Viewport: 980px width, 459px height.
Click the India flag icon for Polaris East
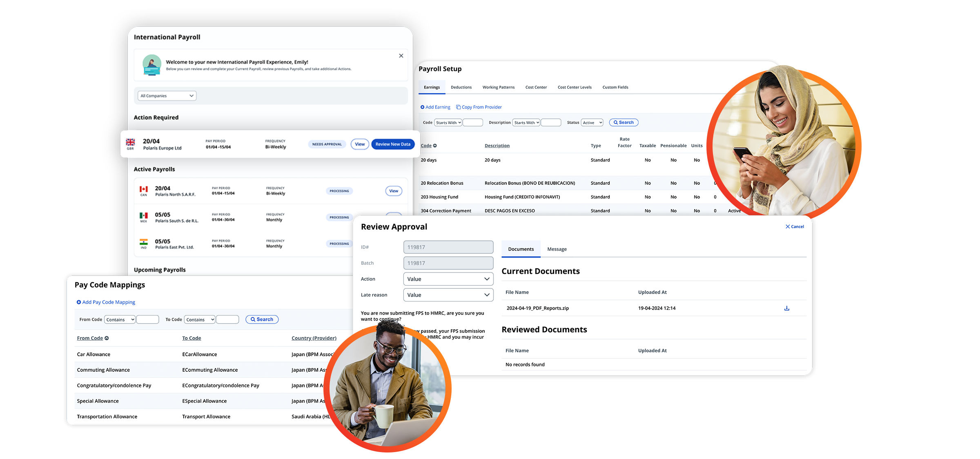(x=144, y=242)
